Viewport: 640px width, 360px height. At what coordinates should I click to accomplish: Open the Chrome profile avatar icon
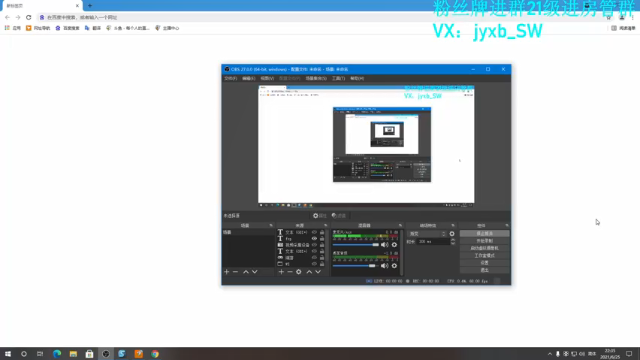coord(622,18)
